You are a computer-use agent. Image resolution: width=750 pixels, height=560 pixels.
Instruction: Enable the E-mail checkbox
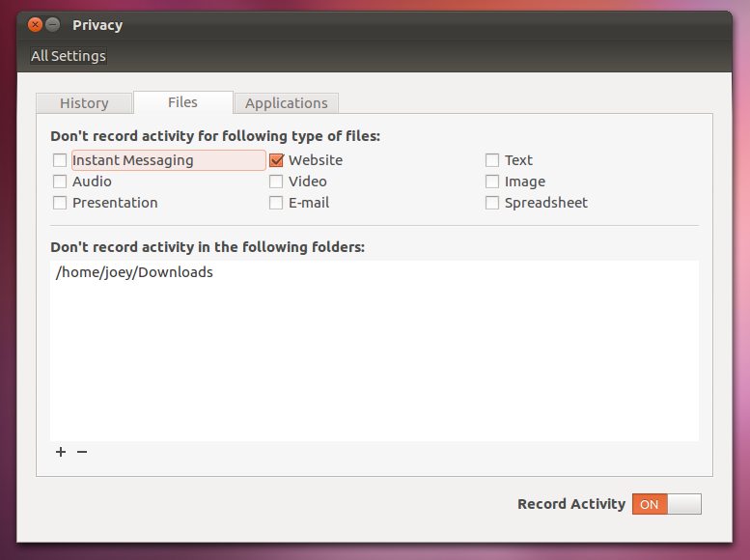click(276, 203)
